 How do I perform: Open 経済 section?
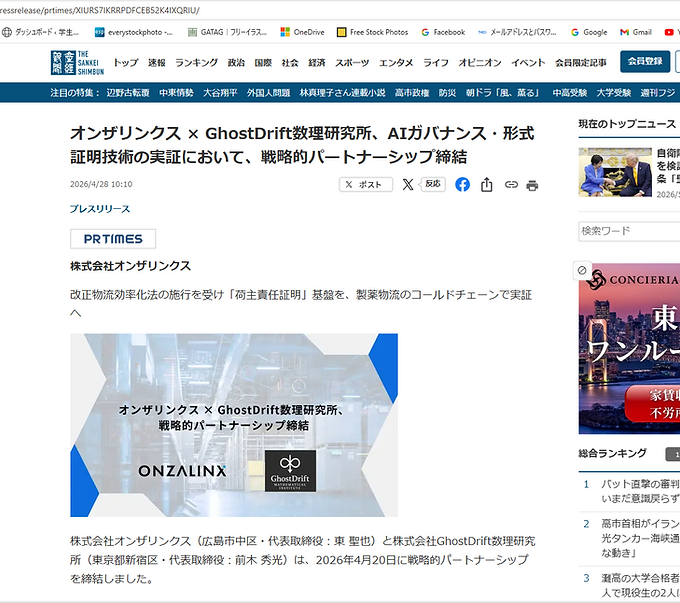coord(317,63)
